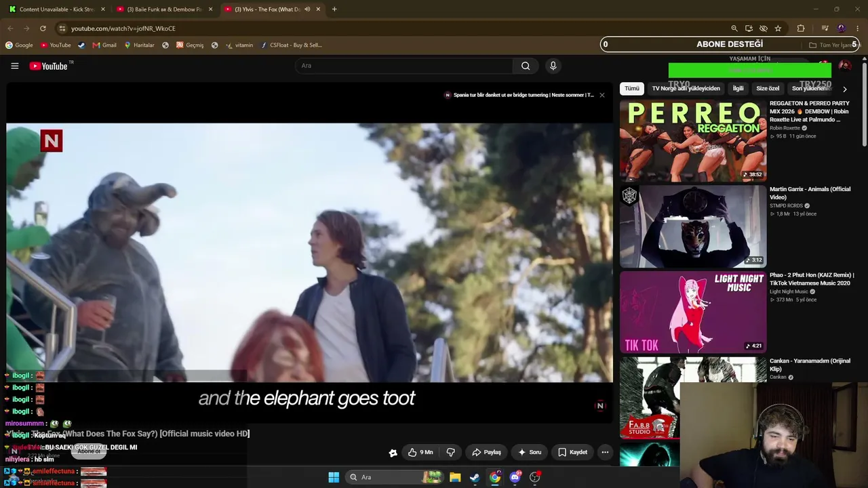The height and width of the screenshot is (488, 868).
Task: Open the Chrome profile avatar
Action: click(842, 28)
